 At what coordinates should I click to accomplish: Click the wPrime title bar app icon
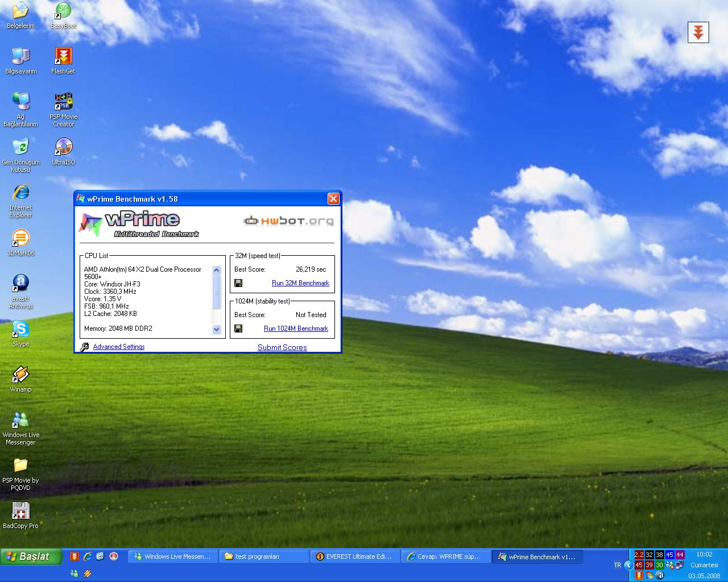(x=81, y=198)
